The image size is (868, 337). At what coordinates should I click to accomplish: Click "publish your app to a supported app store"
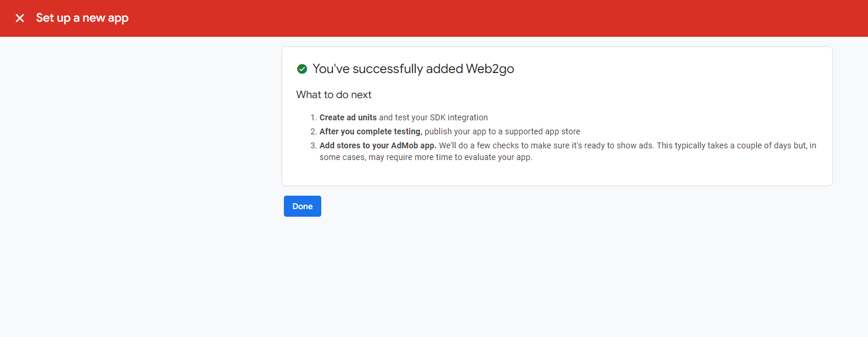(502, 131)
